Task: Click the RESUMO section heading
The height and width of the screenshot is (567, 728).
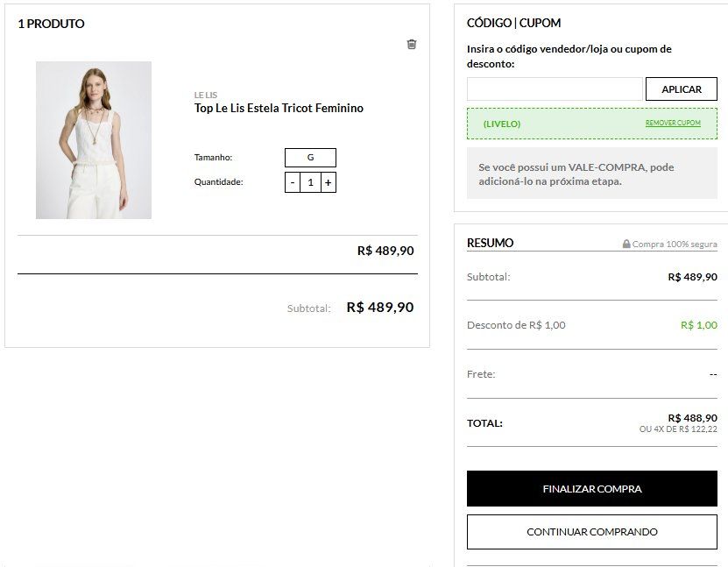Action: pos(491,243)
